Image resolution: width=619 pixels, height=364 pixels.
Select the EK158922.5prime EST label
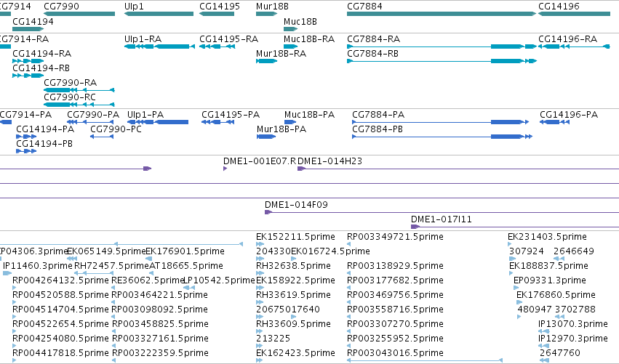(296, 280)
